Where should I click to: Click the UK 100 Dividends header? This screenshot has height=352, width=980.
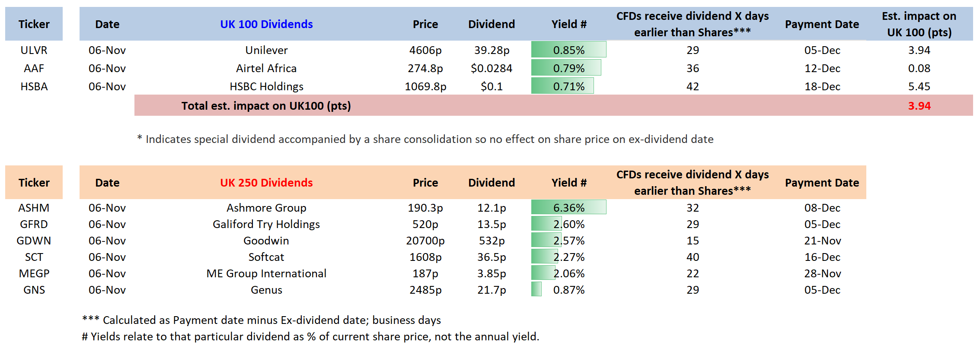266,24
